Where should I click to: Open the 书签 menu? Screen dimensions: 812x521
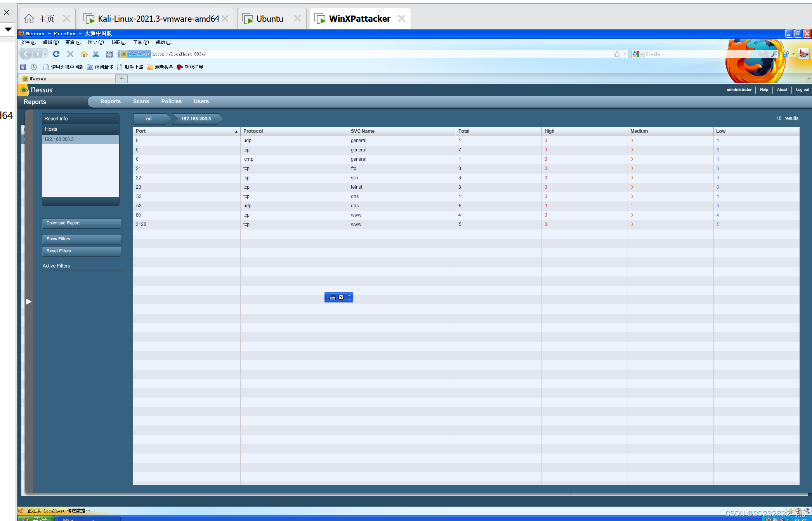click(118, 42)
